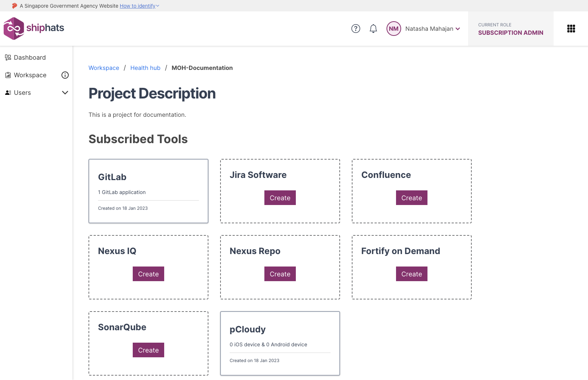Viewport: 588px width, 380px height.
Task: Click the Workspace info icon in sidebar
Action: tap(65, 75)
